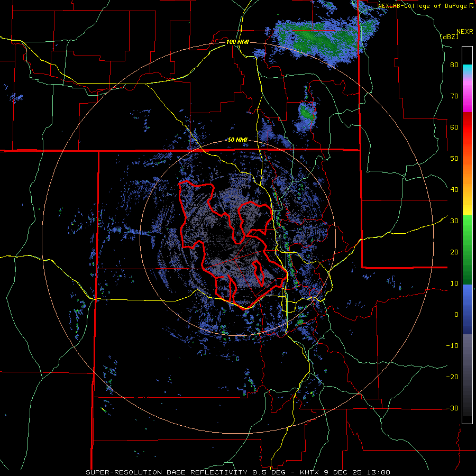Click the 0 dBZ scale value
Screen dimensions: 476x476
(456, 315)
